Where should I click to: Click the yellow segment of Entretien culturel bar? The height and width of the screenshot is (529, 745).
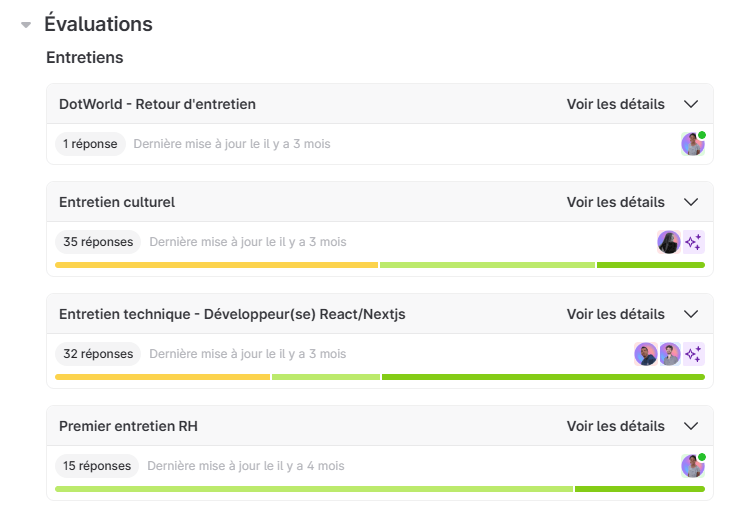coord(216,265)
